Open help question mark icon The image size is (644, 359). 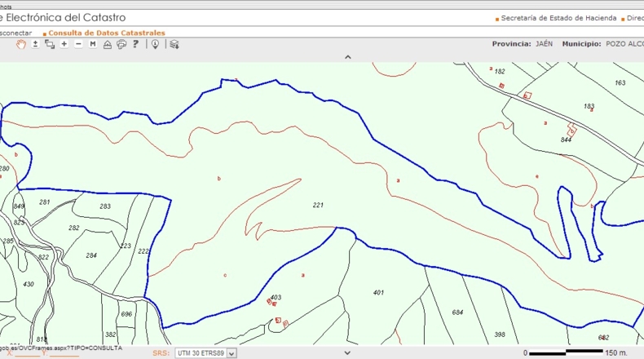click(x=135, y=44)
